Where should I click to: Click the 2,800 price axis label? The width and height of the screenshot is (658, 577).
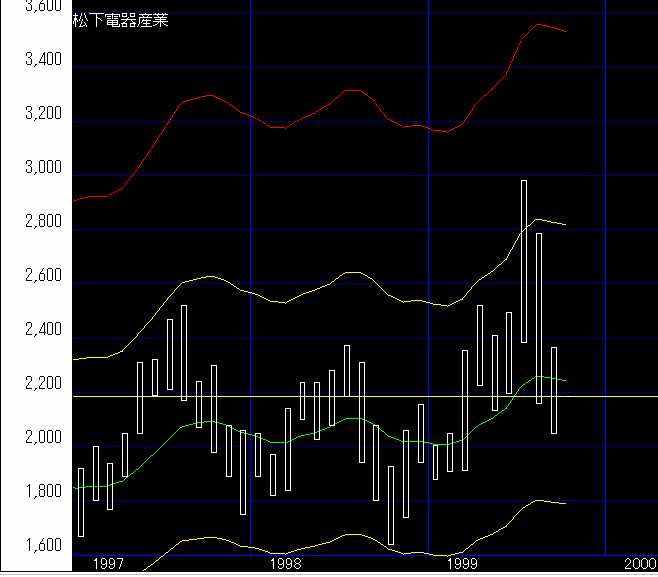pyautogui.click(x=41, y=223)
